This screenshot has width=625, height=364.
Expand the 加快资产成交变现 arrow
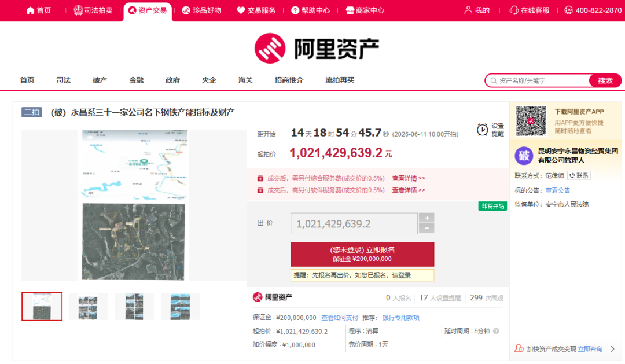tap(613, 349)
